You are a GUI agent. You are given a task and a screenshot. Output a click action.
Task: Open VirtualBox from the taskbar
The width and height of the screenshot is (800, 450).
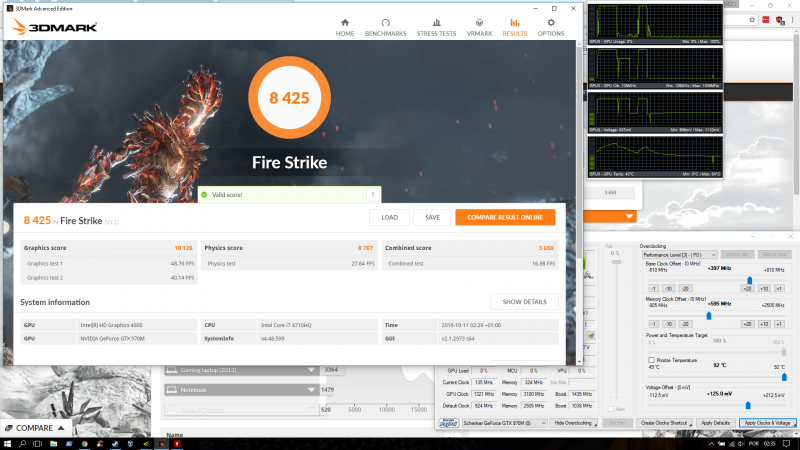coord(131,444)
